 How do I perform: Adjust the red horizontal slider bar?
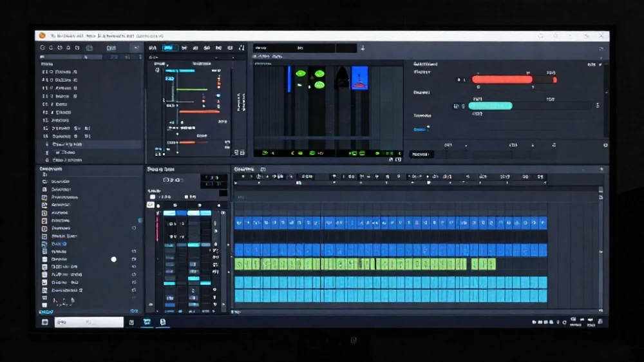click(502, 80)
